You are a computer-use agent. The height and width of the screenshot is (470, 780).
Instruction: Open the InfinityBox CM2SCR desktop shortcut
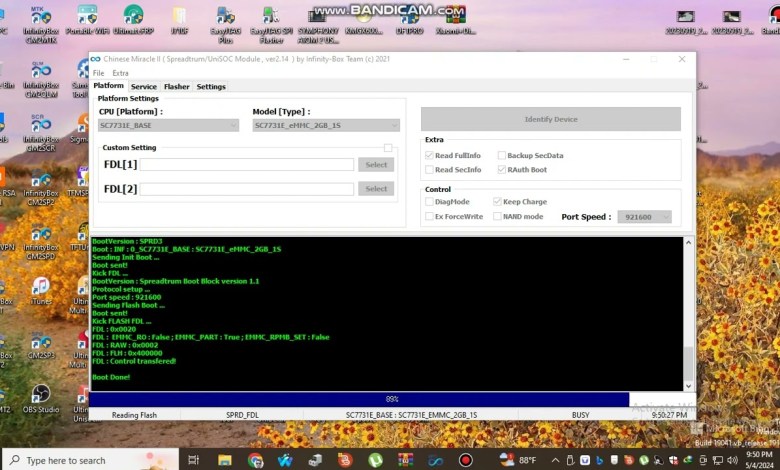click(41, 133)
